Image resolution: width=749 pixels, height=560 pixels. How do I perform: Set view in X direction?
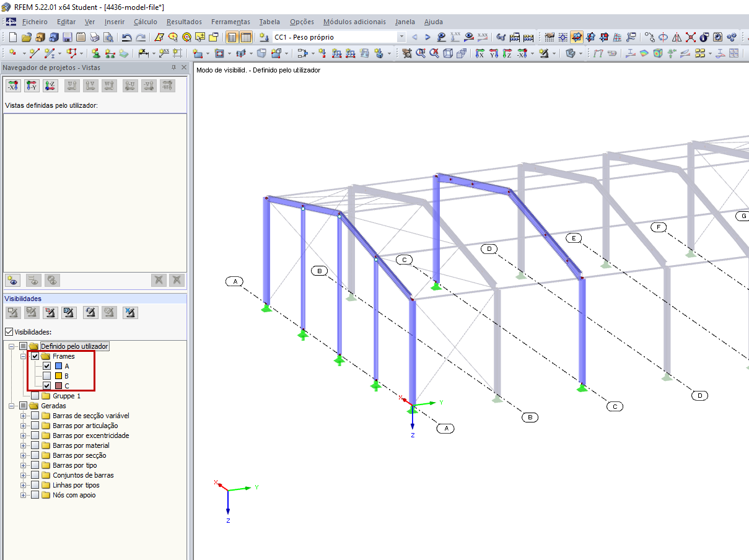point(480,53)
